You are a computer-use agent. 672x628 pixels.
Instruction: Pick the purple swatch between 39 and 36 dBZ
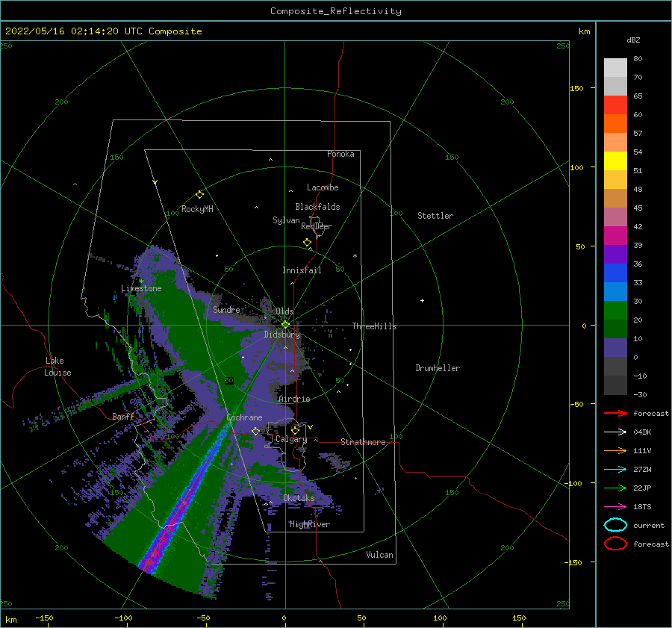615,254
